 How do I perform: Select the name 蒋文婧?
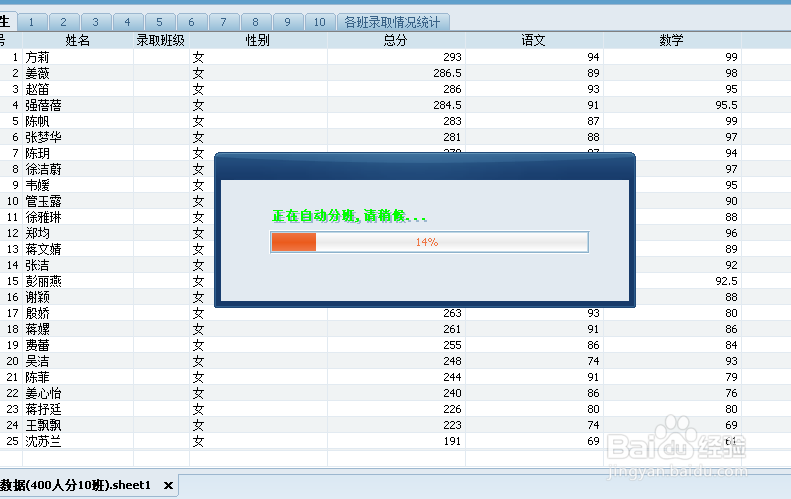(43, 249)
